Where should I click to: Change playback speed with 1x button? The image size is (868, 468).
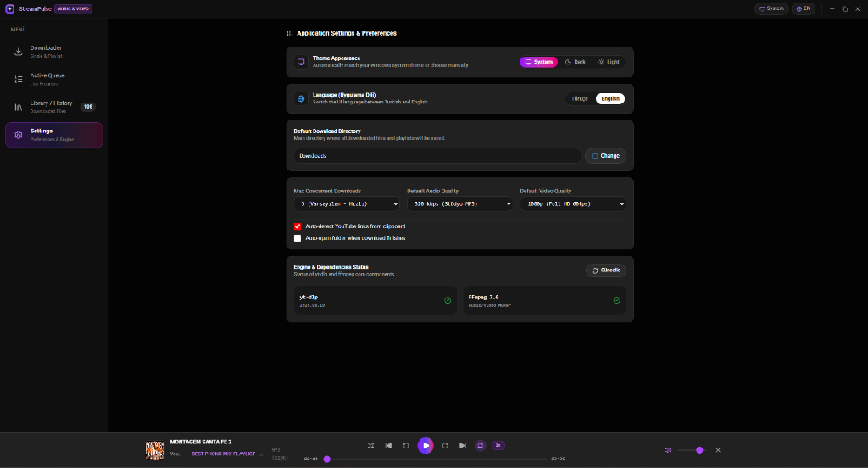[x=498, y=445]
